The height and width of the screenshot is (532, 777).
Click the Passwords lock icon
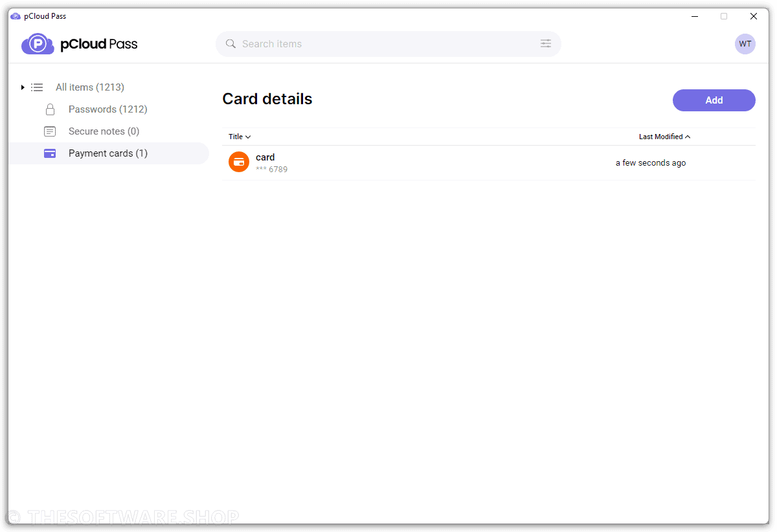[50, 109]
